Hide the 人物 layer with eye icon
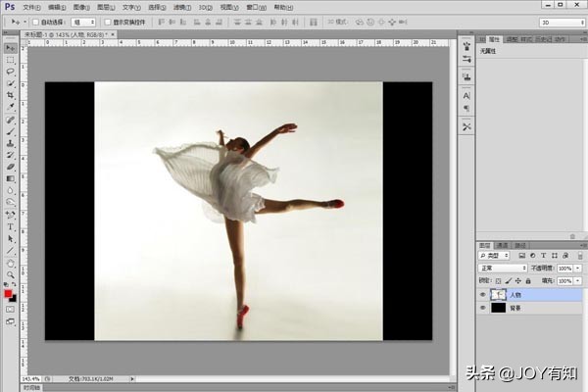 tap(482, 293)
